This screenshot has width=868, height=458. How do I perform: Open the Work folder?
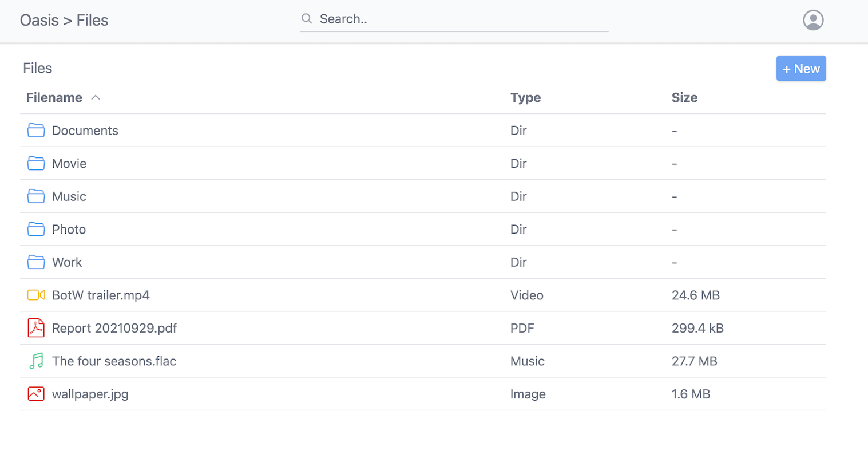[x=67, y=262]
